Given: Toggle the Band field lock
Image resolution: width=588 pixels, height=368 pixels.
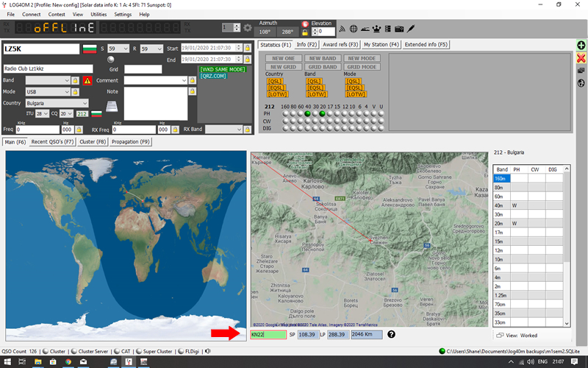Looking at the screenshot, I should pyautogui.click(x=75, y=80).
